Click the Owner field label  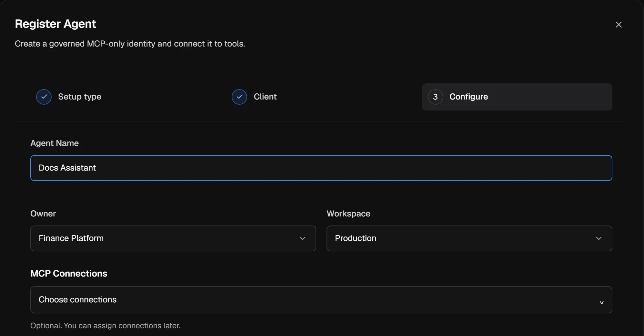pyautogui.click(x=43, y=214)
